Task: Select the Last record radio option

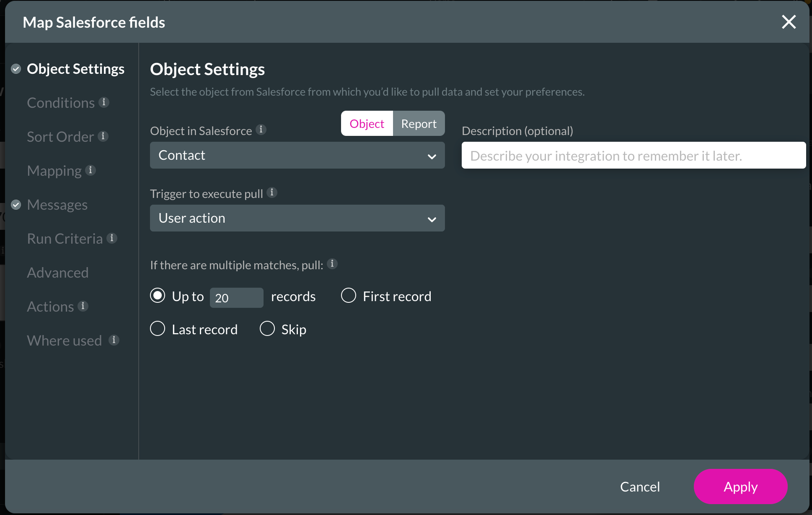Action: click(x=158, y=329)
